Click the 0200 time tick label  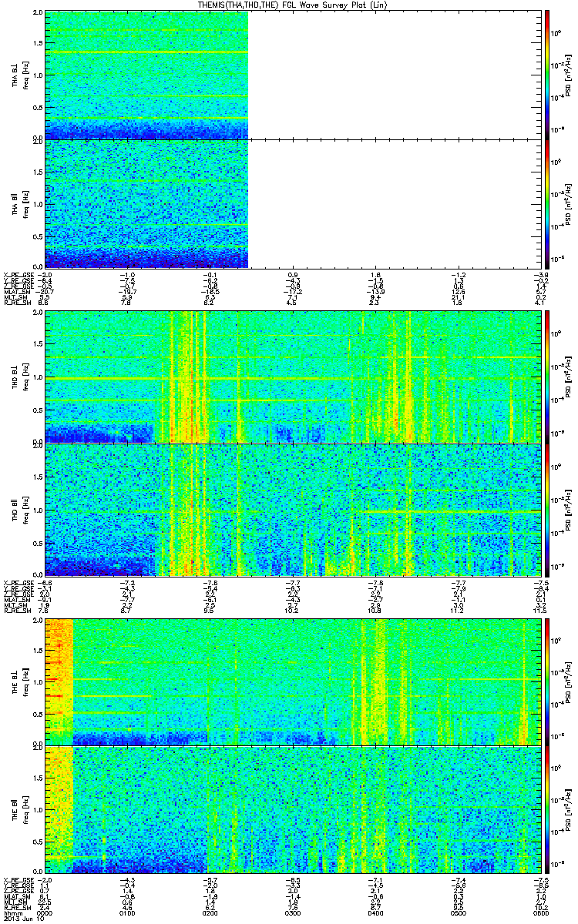click(x=210, y=912)
